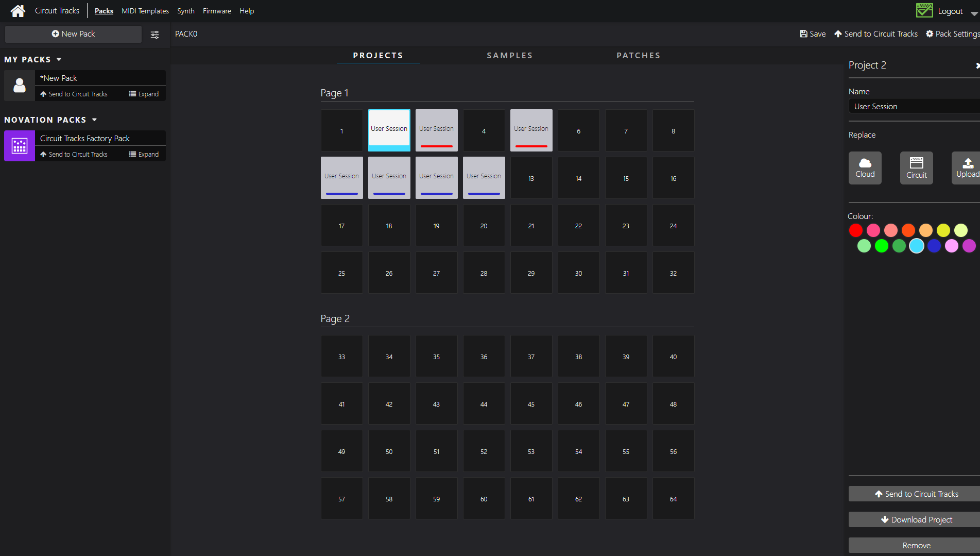Screen dimensions: 980x556
Task: Switch to the SAMPLES tab
Action: (x=510, y=56)
